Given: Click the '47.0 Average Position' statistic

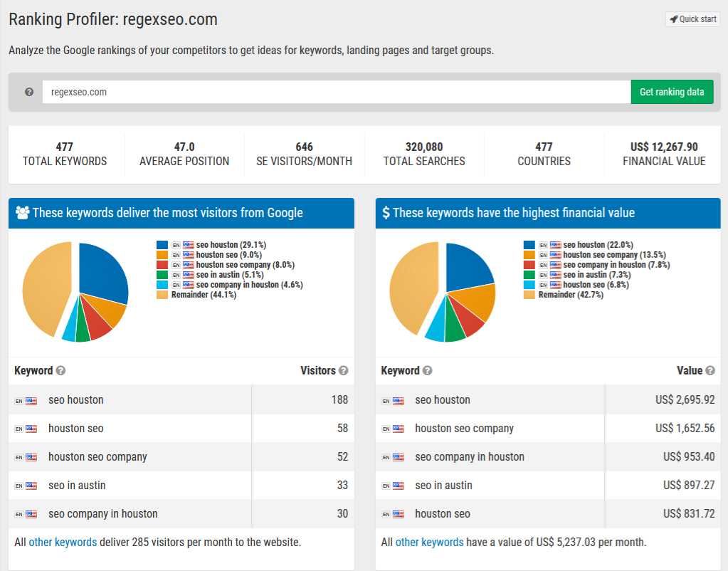Looking at the screenshot, I should (184, 154).
